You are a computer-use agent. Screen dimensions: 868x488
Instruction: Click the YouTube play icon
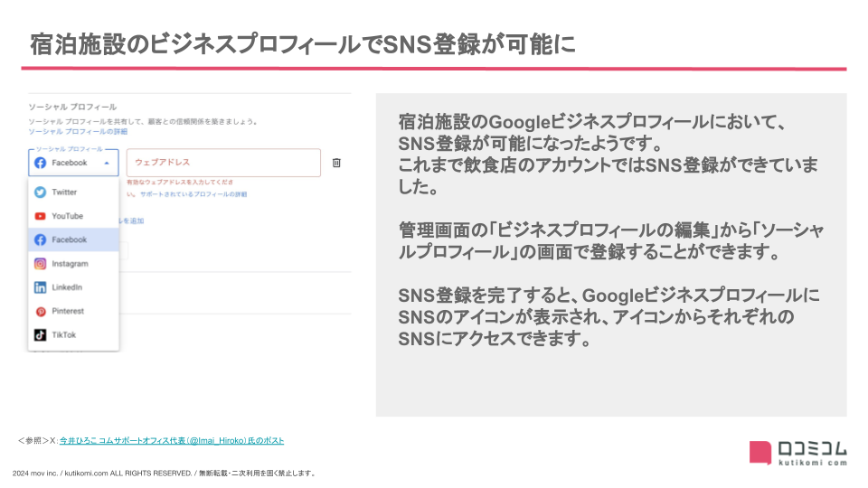tap(40, 216)
